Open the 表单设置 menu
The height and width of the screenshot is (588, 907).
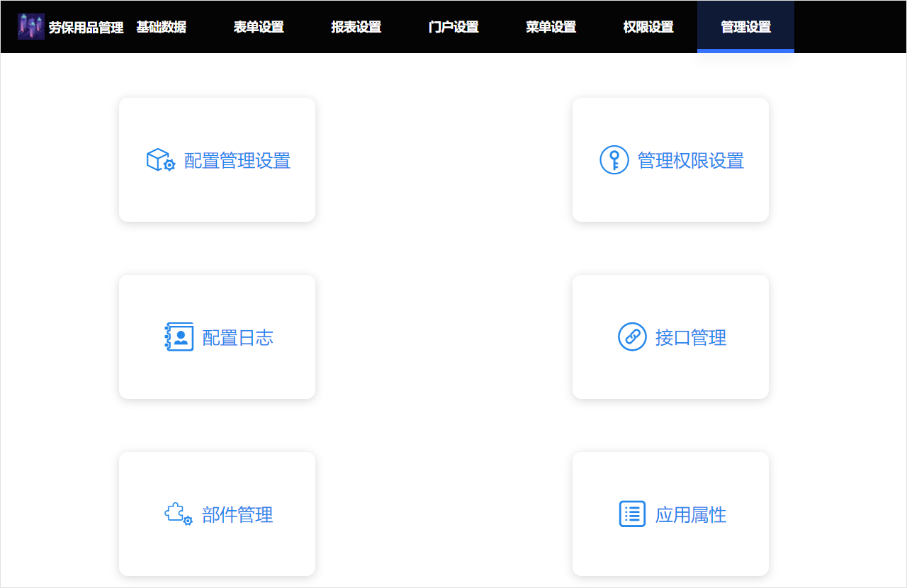pyautogui.click(x=259, y=28)
